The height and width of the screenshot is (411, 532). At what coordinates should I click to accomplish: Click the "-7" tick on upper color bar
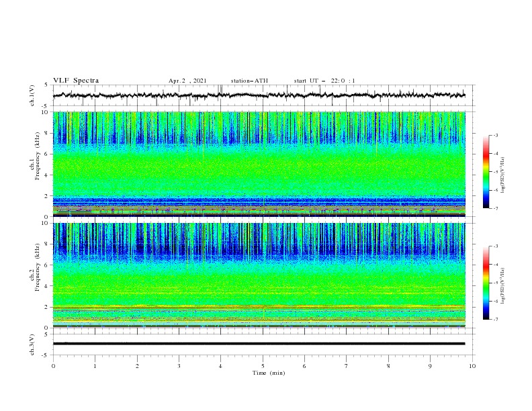coord(495,208)
